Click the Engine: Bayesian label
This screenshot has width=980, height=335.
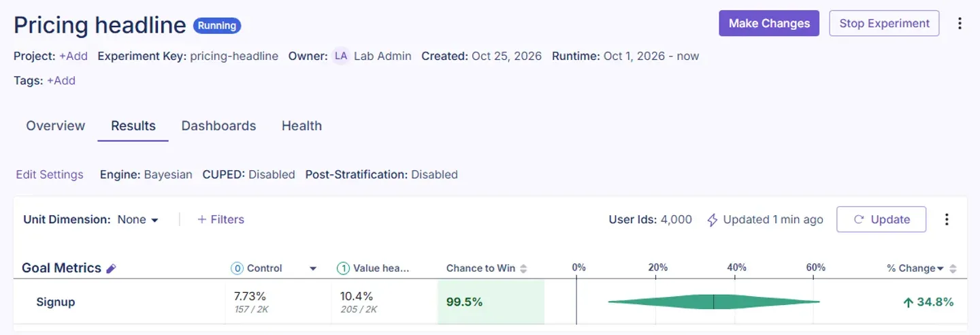(x=146, y=174)
